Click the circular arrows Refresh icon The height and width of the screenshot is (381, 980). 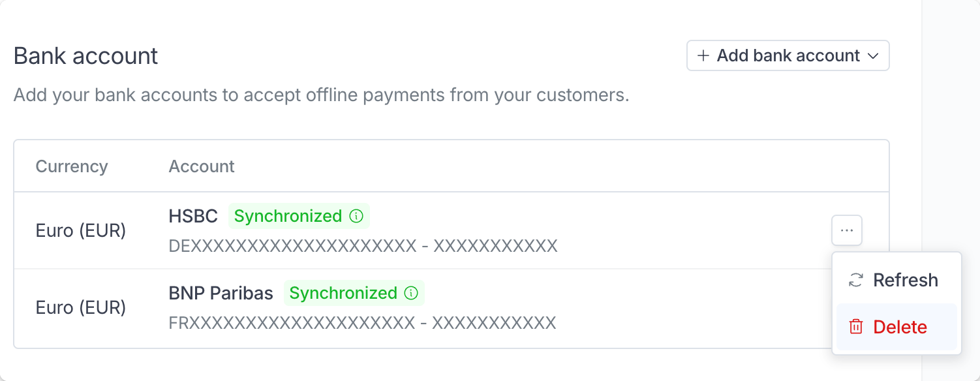855,281
